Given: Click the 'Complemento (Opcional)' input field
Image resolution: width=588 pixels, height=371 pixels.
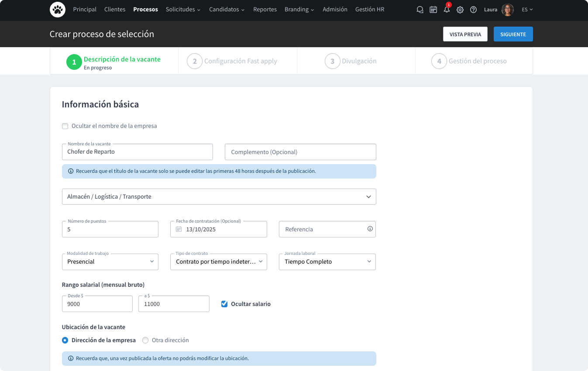Looking at the screenshot, I should [x=300, y=152].
